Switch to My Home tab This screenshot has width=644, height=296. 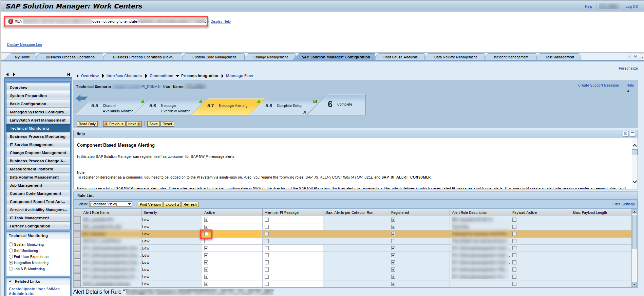click(x=22, y=57)
